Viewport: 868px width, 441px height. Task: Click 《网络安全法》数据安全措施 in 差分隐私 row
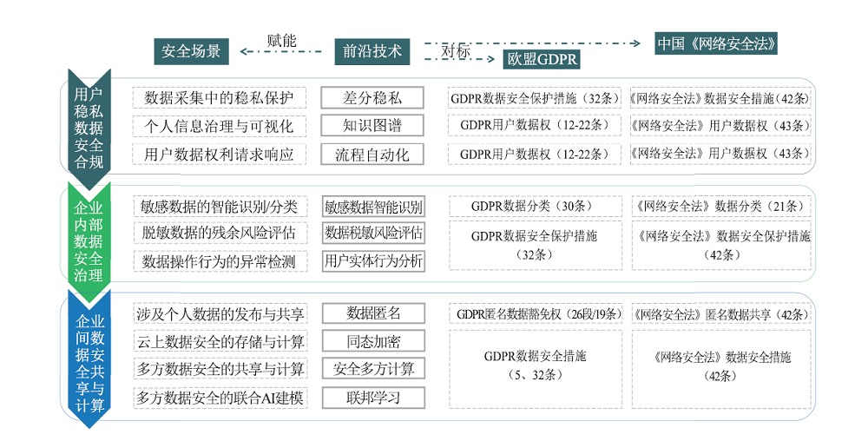(720, 98)
